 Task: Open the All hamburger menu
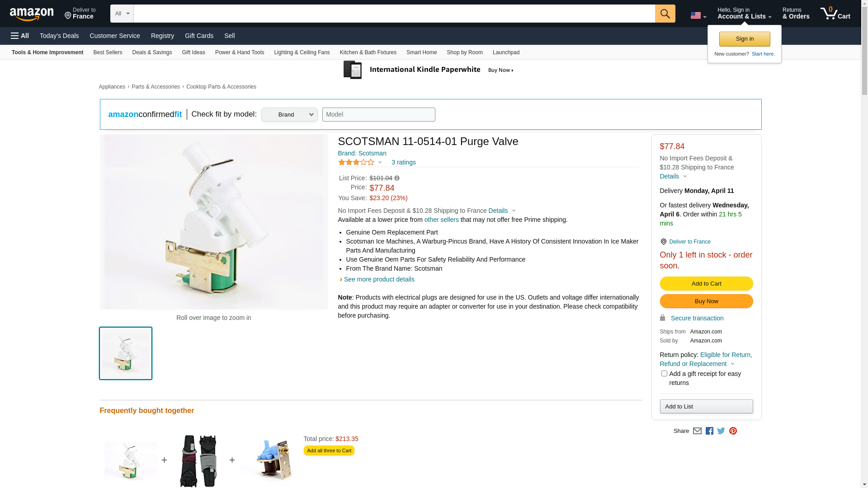pyautogui.click(x=20, y=36)
